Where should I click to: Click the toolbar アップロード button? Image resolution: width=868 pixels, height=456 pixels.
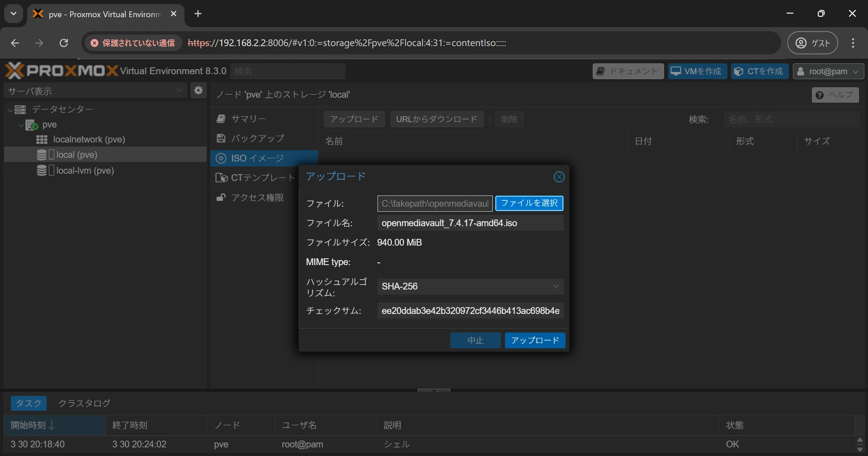[354, 119]
